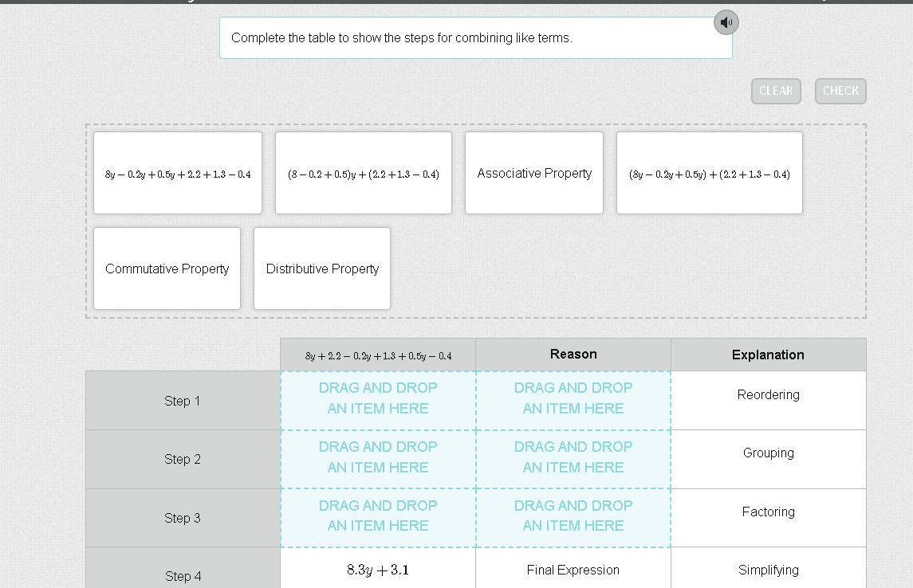Click the Explanation column header

tap(768, 355)
